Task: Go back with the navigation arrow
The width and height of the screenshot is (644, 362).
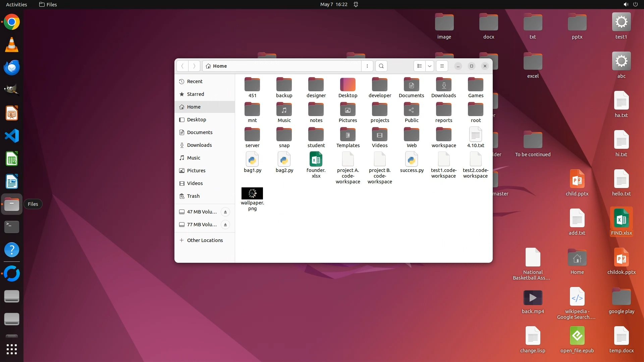Action: (x=182, y=66)
